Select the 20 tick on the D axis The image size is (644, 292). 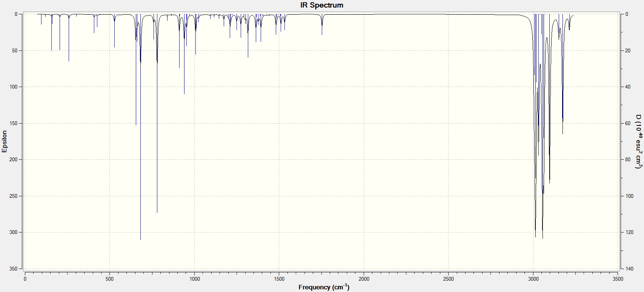[x=628, y=50]
